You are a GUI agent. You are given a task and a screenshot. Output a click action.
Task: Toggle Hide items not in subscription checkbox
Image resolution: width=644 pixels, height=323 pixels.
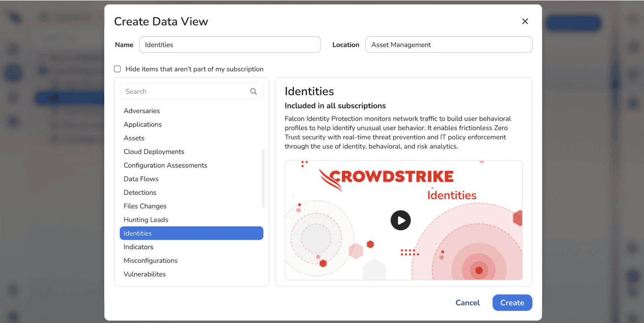[117, 69]
